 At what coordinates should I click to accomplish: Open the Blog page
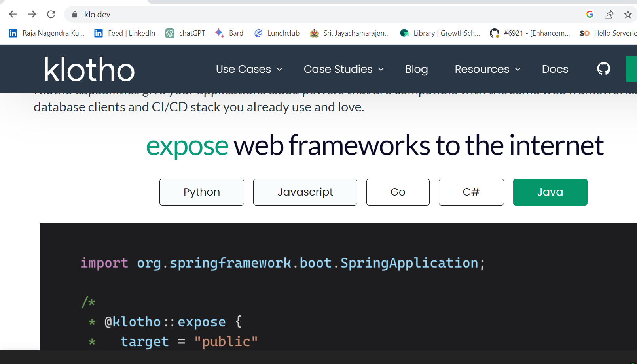[x=416, y=69]
